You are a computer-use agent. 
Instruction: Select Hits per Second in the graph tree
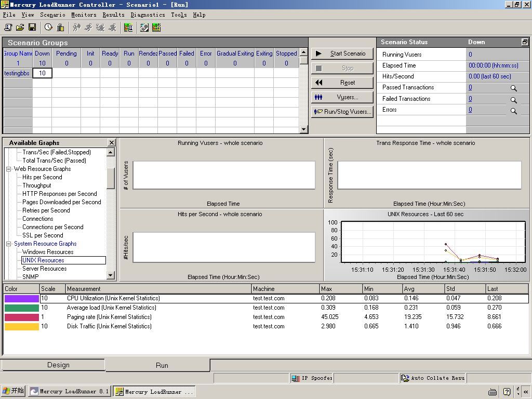coord(42,177)
